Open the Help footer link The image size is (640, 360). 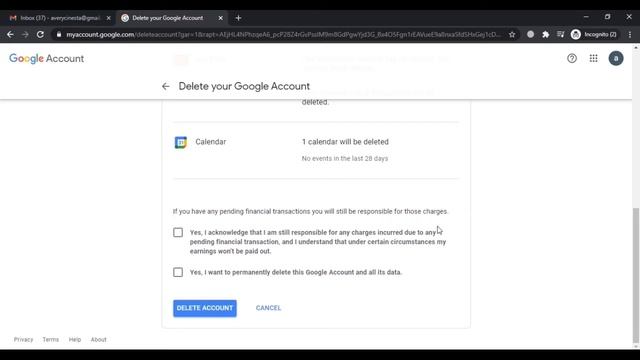pyautogui.click(x=75, y=340)
